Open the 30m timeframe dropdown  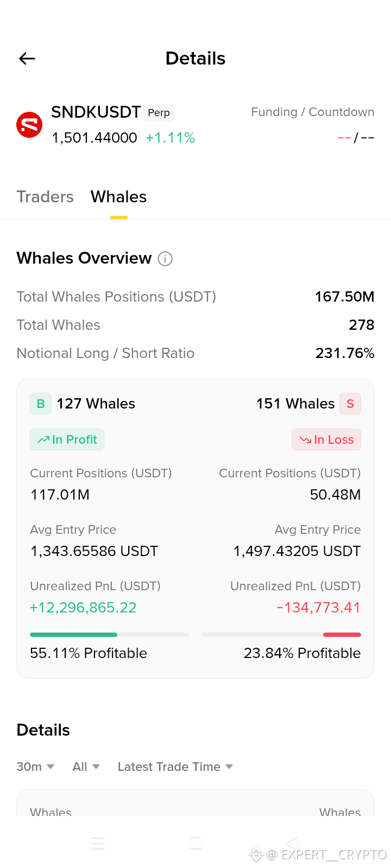click(35, 767)
